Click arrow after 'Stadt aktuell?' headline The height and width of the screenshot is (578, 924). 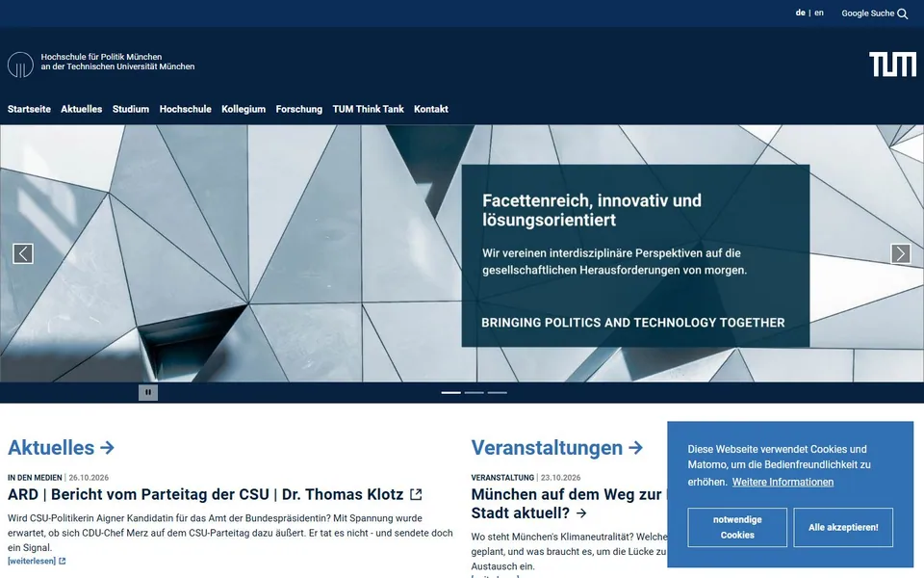[x=581, y=513]
